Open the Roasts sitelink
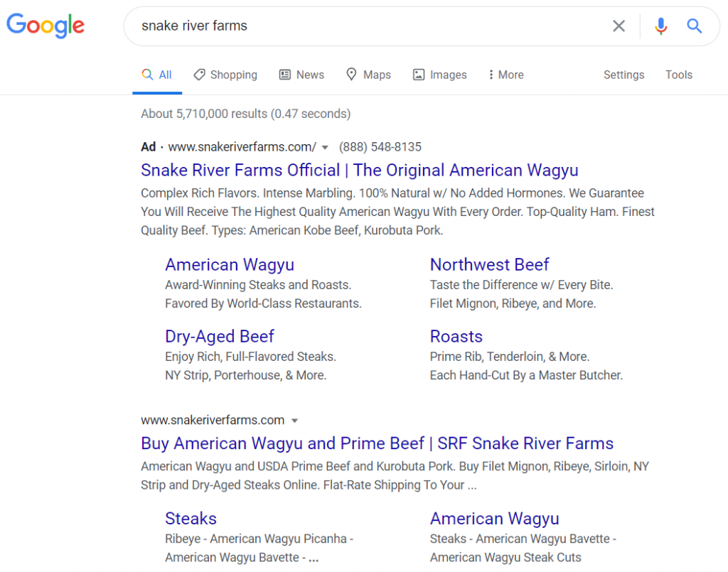Screen dimensions: 728x572 point(456,336)
